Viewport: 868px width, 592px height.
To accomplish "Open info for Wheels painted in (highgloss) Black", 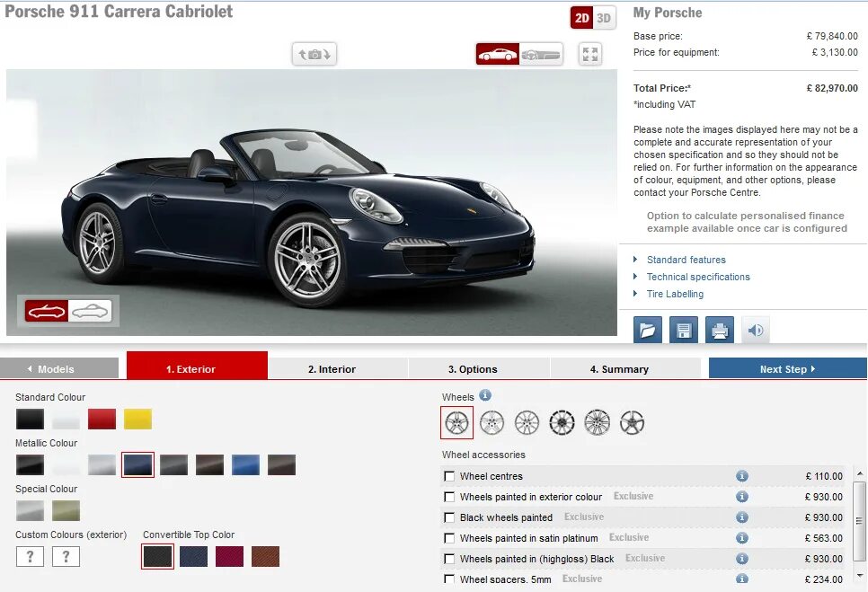I will (x=742, y=558).
